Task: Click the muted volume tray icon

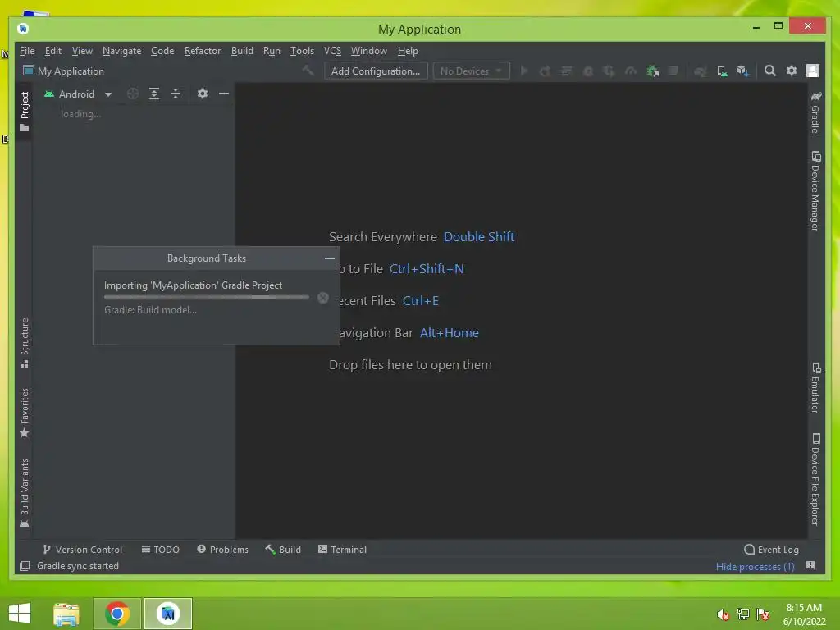Action: point(724,614)
